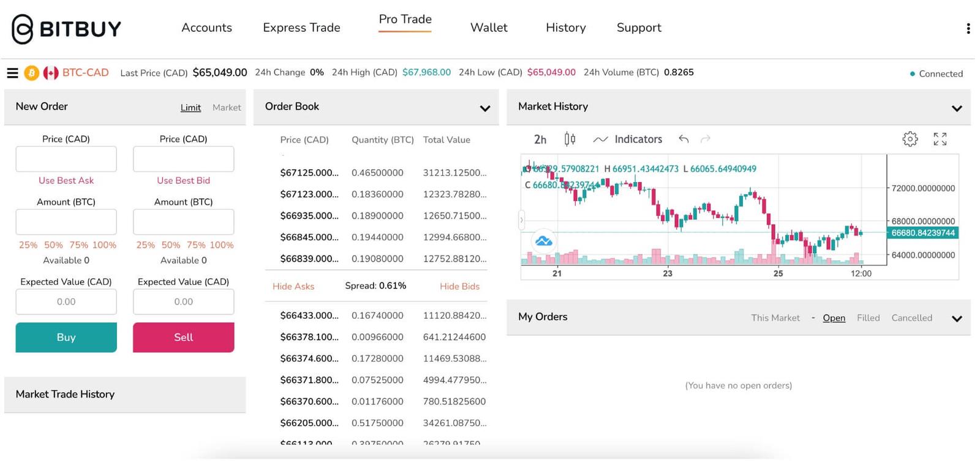Click sell Expected Value (CAD) field

pyautogui.click(x=183, y=301)
